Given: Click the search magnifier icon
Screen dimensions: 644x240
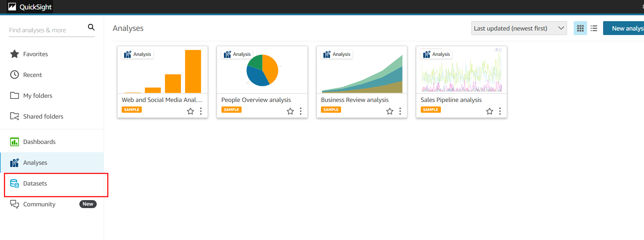Looking at the screenshot, I should click(91, 27).
